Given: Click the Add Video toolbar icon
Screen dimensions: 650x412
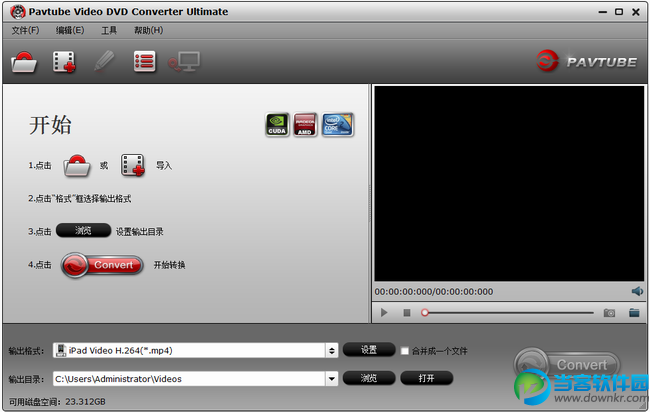Looking at the screenshot, I should click(x=64, y=62).
